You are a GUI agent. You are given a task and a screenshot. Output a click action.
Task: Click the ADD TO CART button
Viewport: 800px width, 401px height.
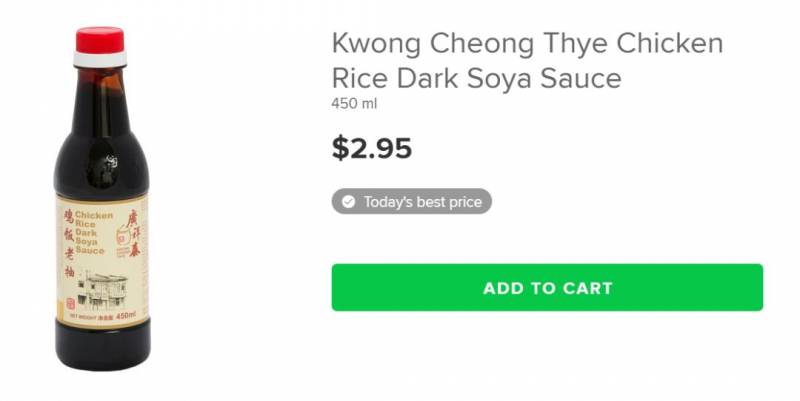547,288
